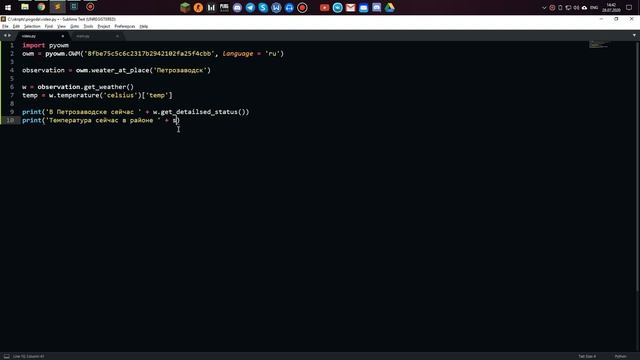Launch PUBG from the taskbar
This screenshot has height=360, width=640.
click(x=224, y=7)
